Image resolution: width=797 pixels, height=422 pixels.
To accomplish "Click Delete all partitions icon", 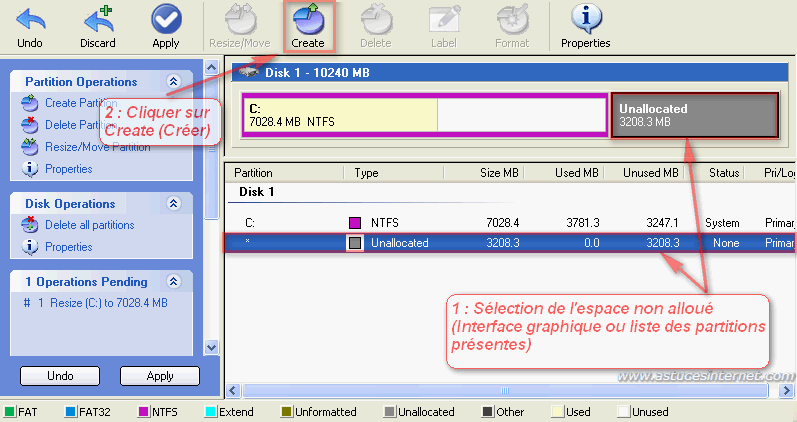I will (30, 225).
